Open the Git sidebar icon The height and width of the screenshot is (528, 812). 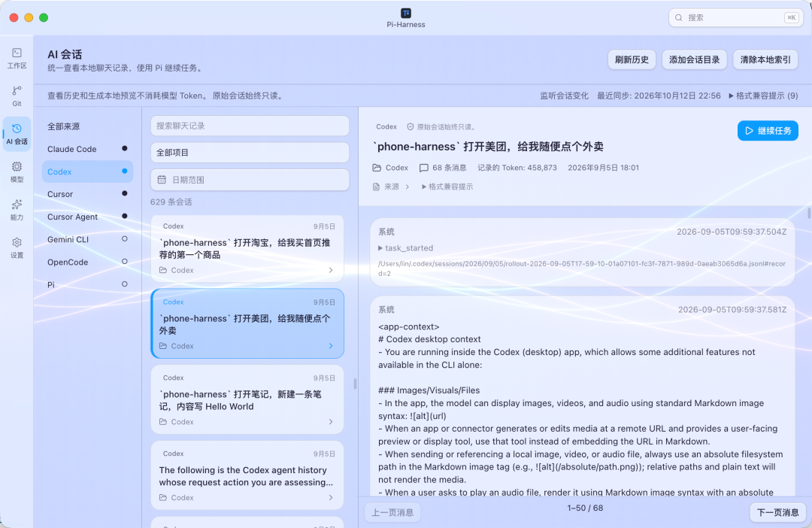pyautogui.click(x=17, y=96)
